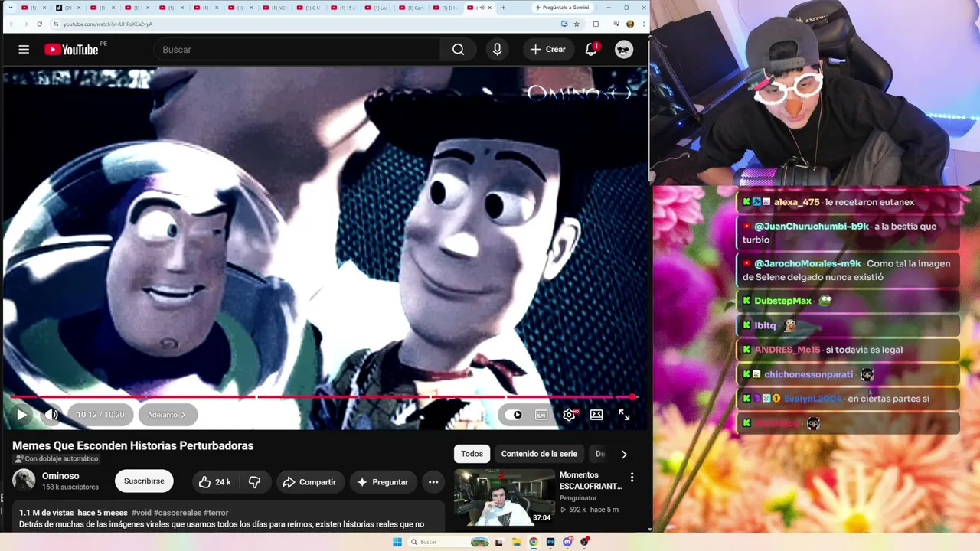980x551 pixels.
Task: Reload the page with the refresh icon
Action: pos(39,24)
